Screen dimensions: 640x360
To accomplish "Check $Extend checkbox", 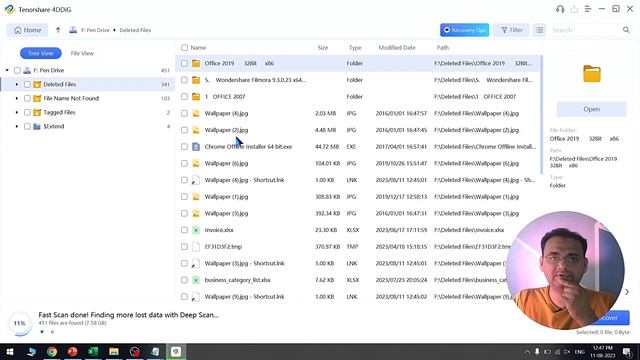I will coord(27,127).
